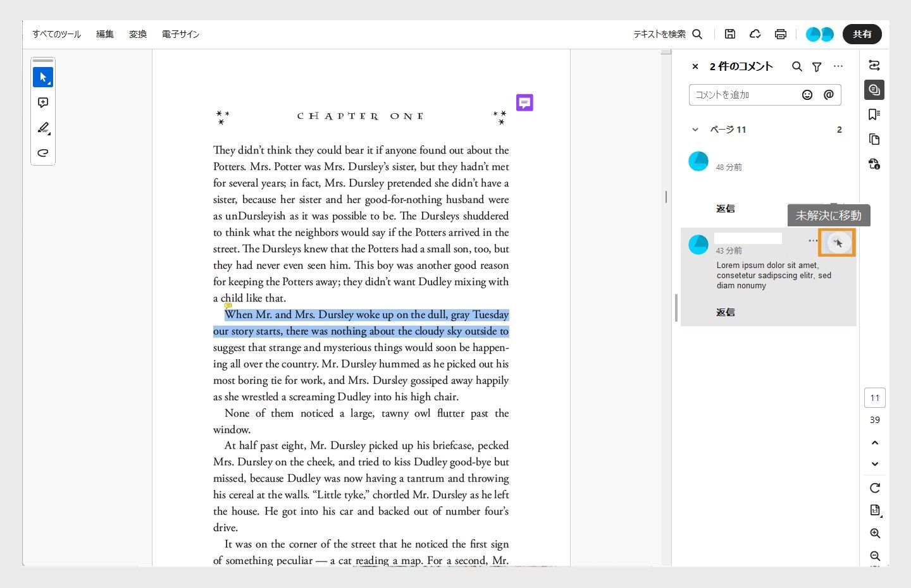Click the comment count "2" beside ページ 11

(x=840, y=130)
